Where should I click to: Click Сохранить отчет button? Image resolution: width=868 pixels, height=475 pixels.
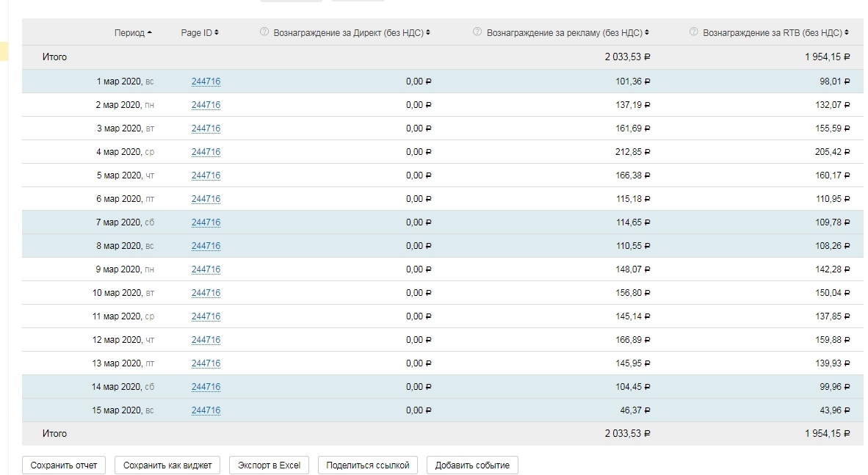coord(64,465)
